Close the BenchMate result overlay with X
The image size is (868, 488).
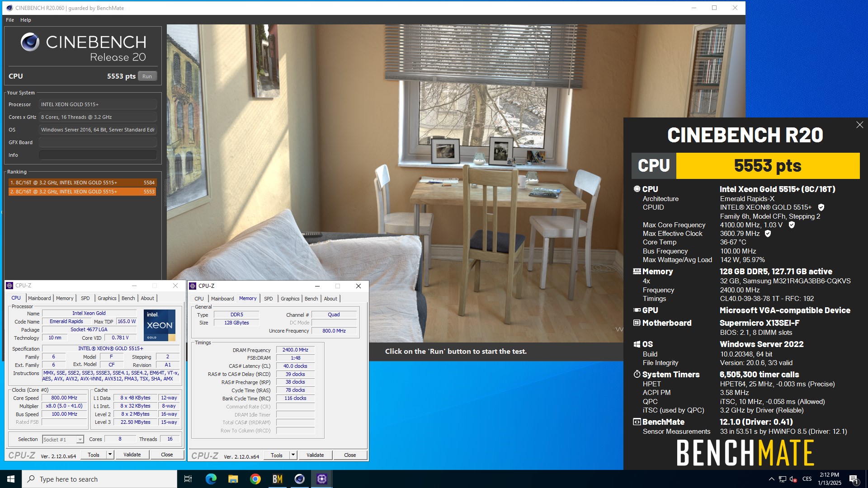pos(859,125)
